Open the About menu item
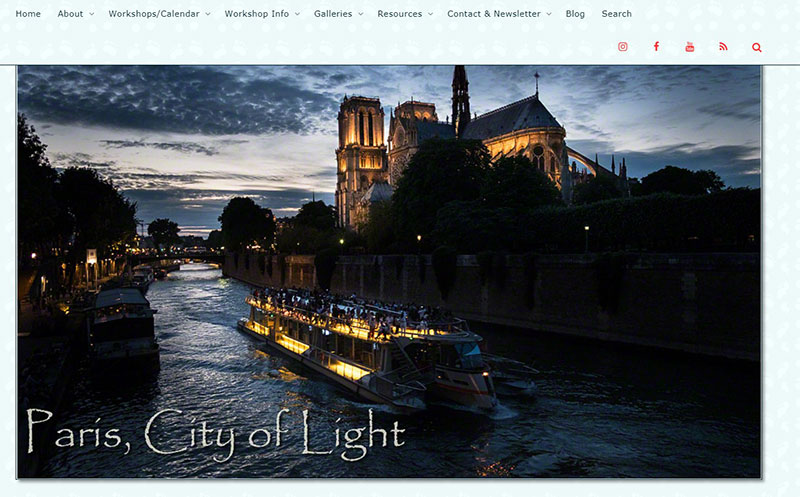Viewport: 800px width, 497px height. coord(70,14)
